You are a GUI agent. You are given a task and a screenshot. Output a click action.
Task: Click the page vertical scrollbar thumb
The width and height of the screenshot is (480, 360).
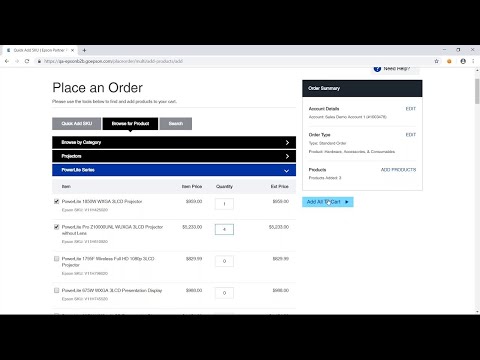click(x=477, y=92)
